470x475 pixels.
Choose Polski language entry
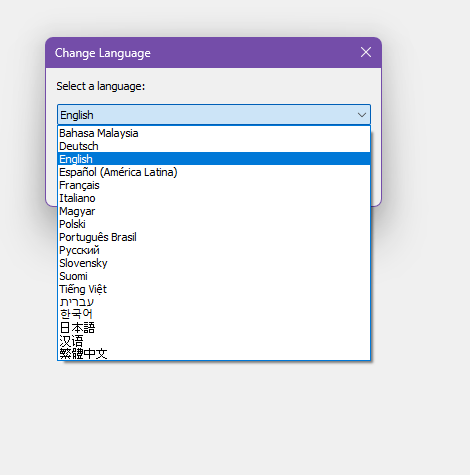point(214,224)
